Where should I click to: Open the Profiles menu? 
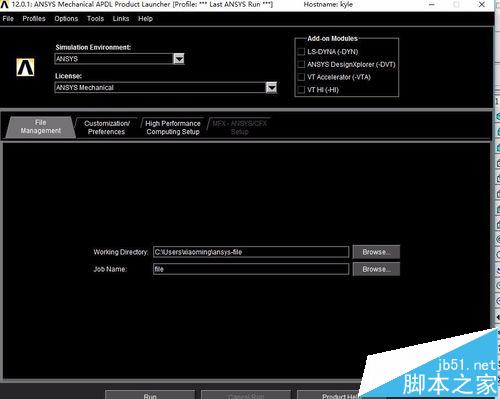(34, 19)
